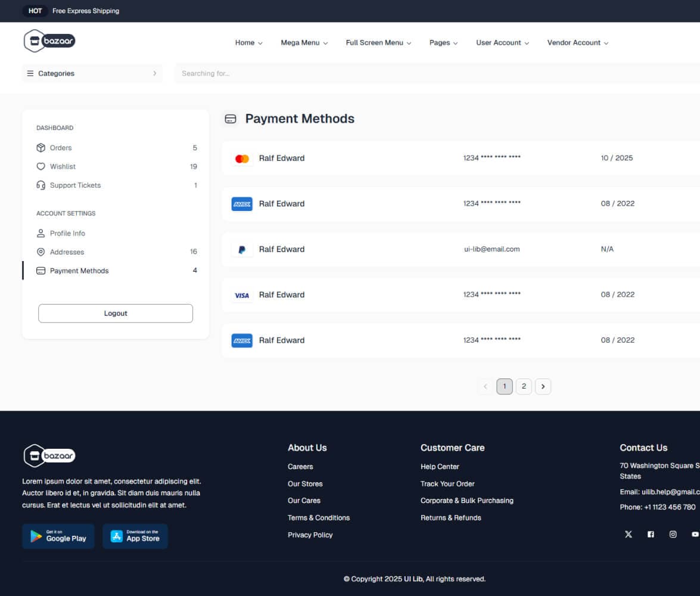Image resolution: width=700 pixels, height=596 pixels.
Task: Click the Visa card icon
Action: [242, 294]
